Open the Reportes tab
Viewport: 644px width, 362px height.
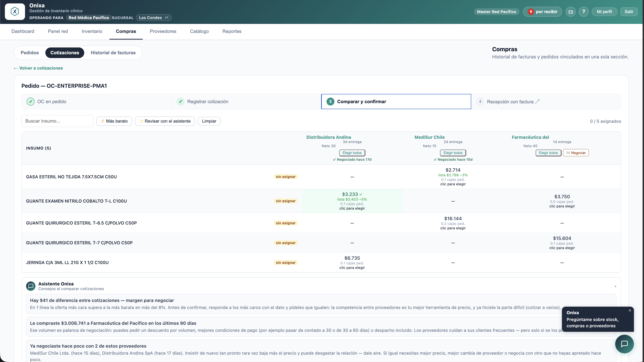point(232,31)
